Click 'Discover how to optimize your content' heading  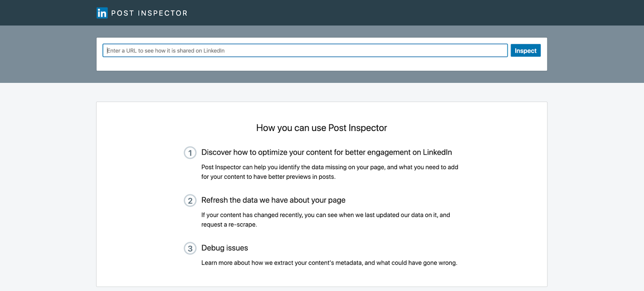[x=327, y=152]
